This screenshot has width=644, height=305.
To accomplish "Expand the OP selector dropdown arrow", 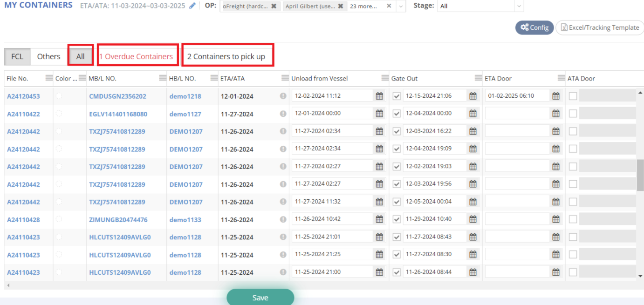I will coord(401,6).
